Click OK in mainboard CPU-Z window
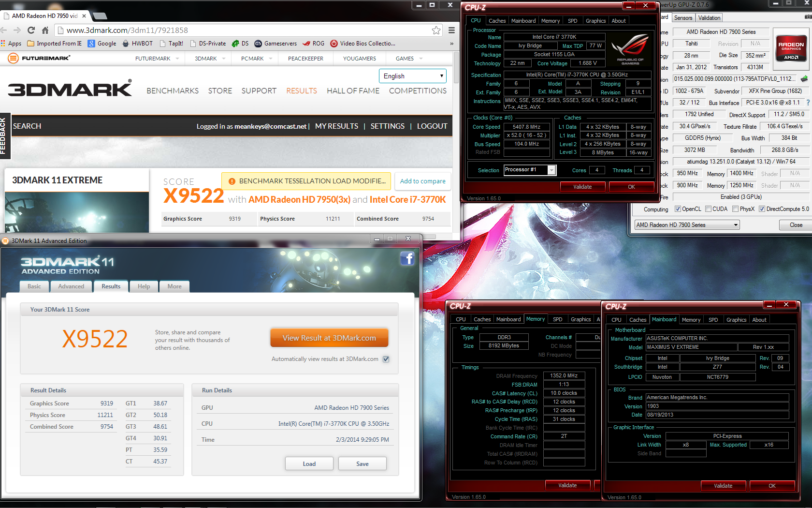This screenshot has width=812, height=508. click(772, 486)
